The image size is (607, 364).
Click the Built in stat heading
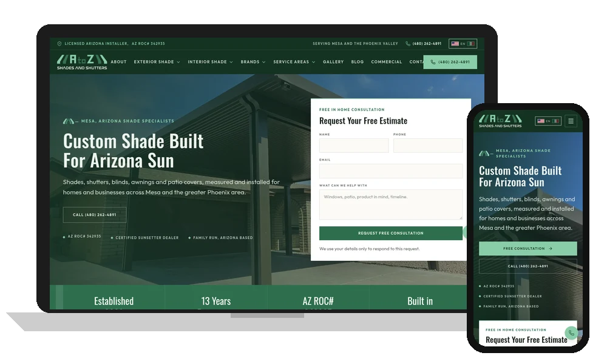[420, 301]
